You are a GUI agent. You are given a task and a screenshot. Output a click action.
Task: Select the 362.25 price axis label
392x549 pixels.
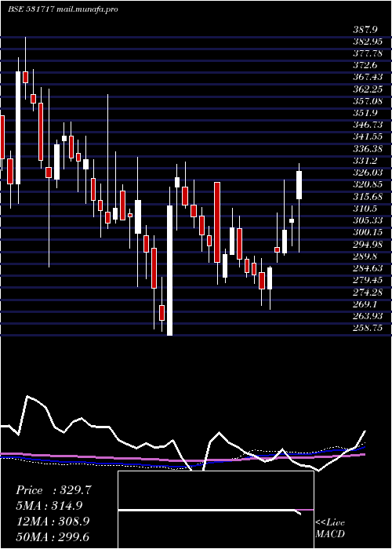click(368, 89)
